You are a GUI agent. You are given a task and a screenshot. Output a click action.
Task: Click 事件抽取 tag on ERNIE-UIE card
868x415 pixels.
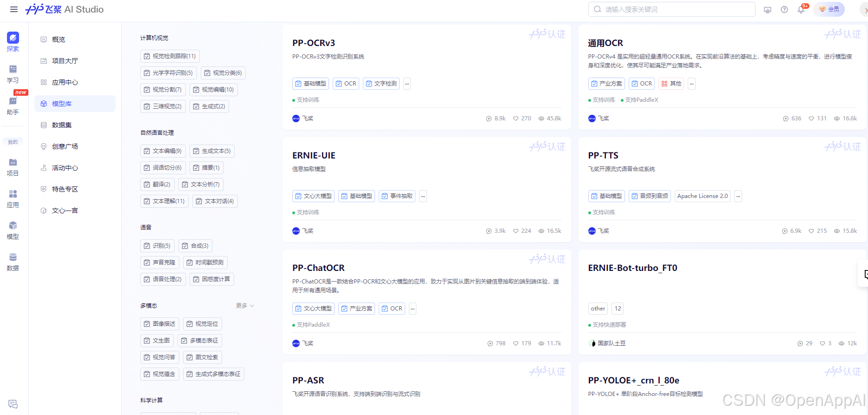[x=397, y=196]
